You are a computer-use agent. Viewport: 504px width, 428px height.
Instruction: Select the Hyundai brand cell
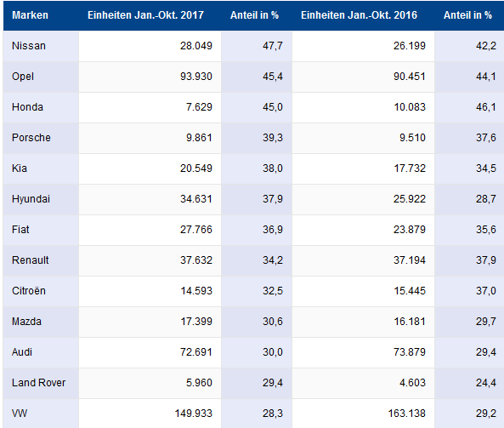point(41,199)
